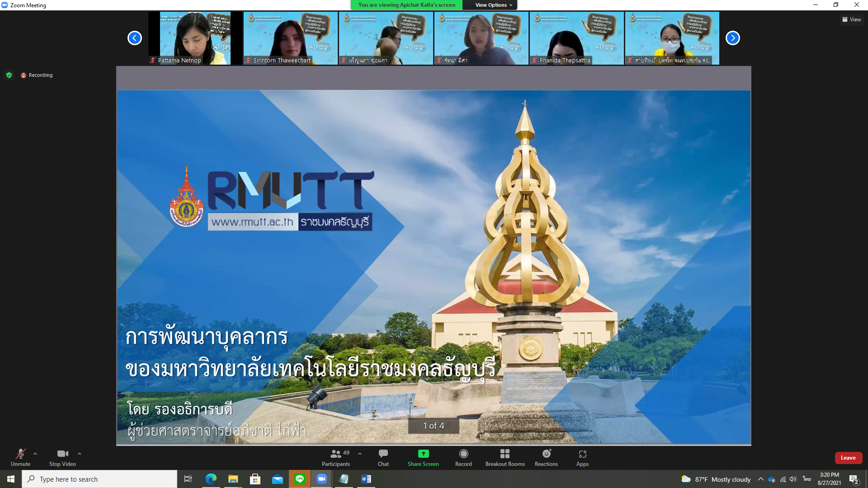Open File Explorer from taskbar
This screenshot has width=868, height=488.
233,479
